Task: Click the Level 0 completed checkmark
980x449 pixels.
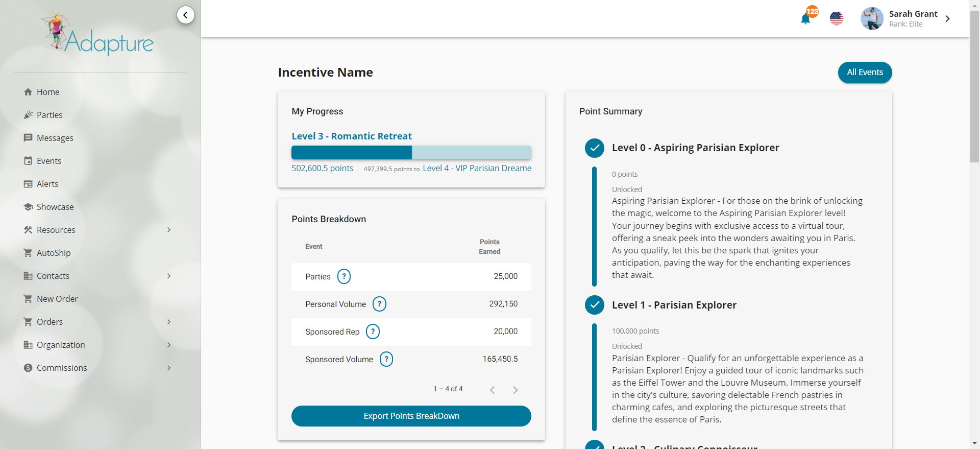Action: (594, 148)
